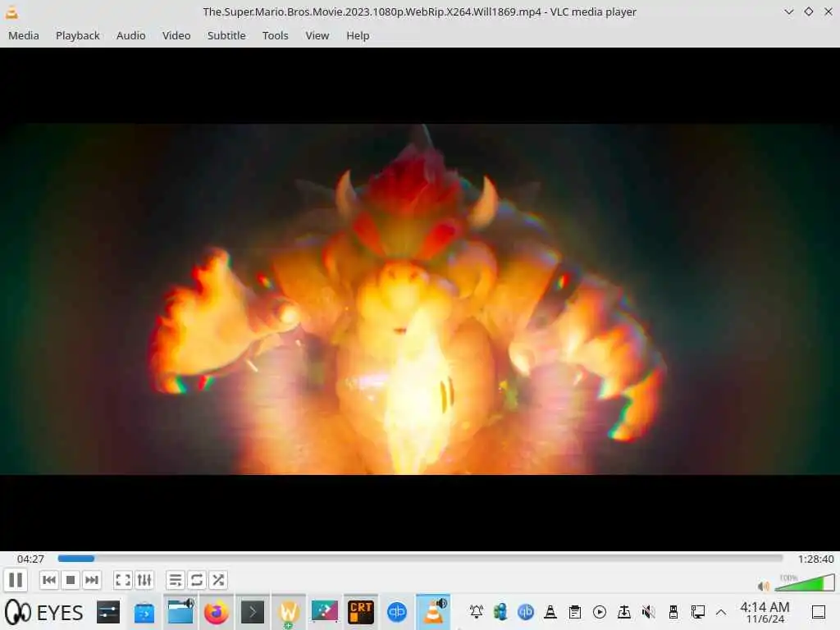Expand hidden system tray icons
The width and height of the screenshot is (840, 630).
[721, 612]
